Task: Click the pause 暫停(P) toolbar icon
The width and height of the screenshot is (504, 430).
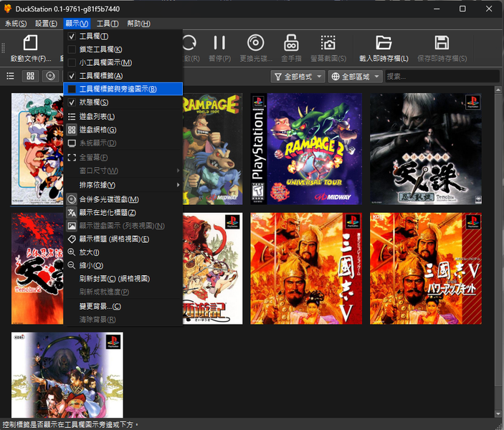Action: tap(219, 43)
